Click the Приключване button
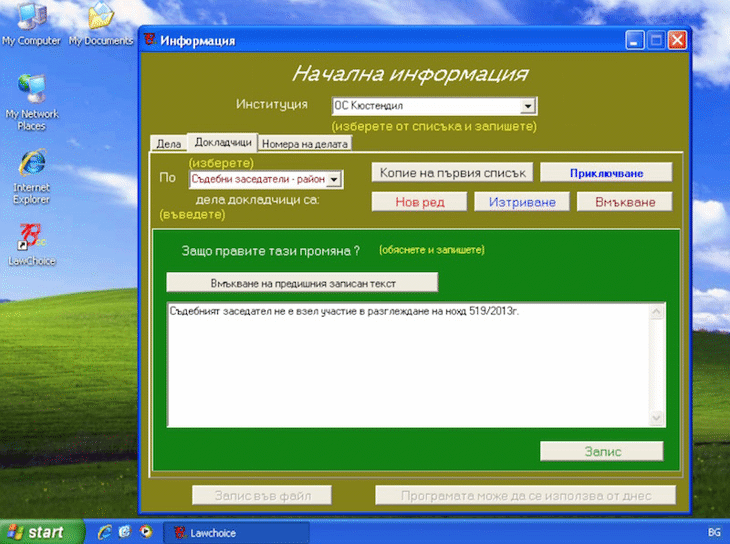 pyautogui.click(x=606, y=173)
